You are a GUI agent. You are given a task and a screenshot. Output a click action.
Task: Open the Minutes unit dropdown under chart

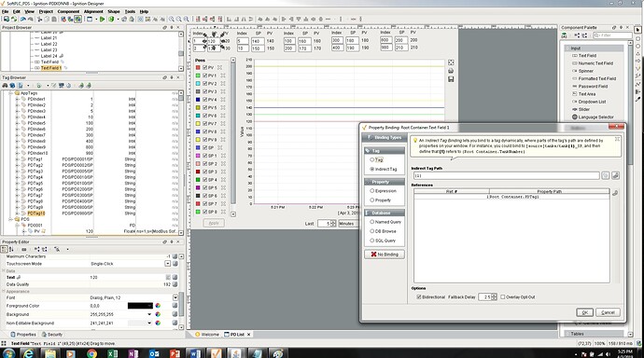click(x=348, y=224)
